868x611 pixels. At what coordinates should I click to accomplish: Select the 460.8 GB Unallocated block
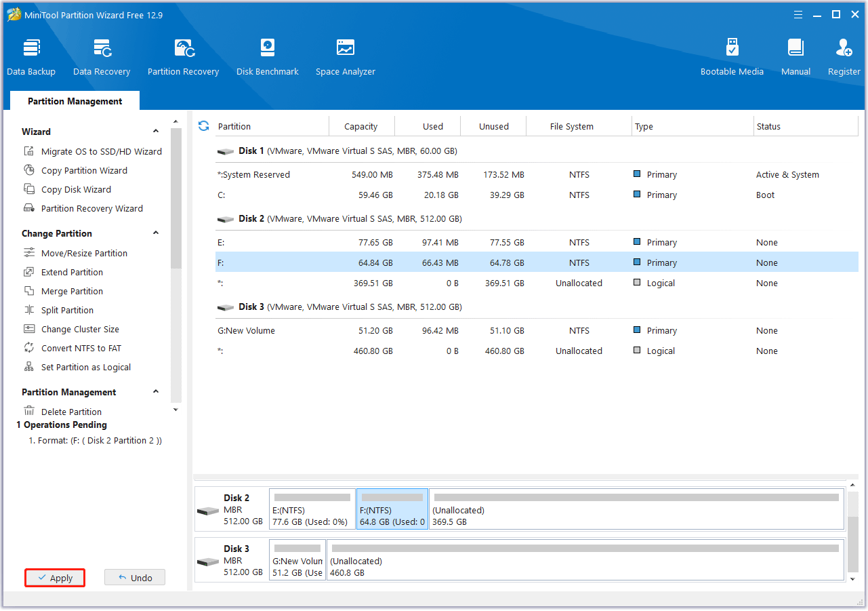[x=585, y=561]
